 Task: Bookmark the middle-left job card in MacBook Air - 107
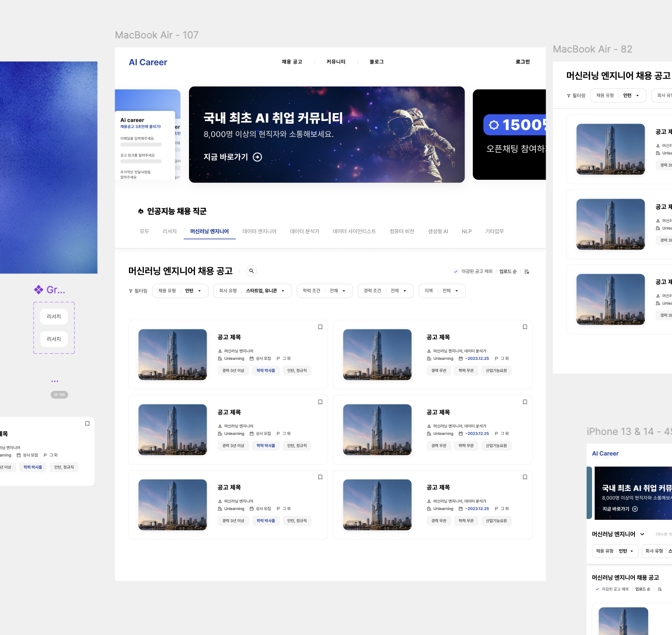321,402
